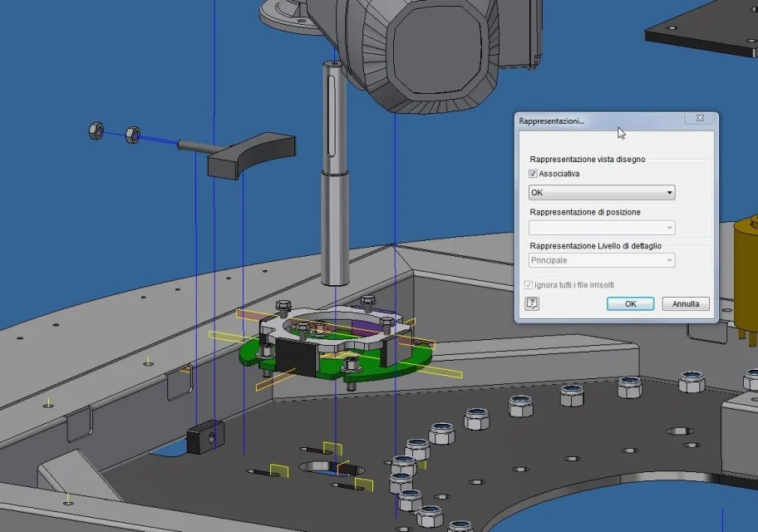Select the leftmost hex nut on the exploded line
758x532 pixels.
pos(96,131)
